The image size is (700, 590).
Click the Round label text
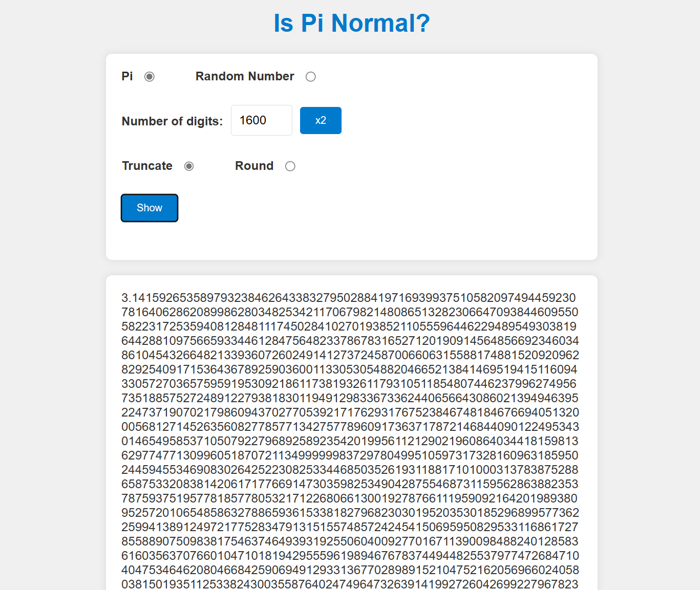tap(254, 166)
